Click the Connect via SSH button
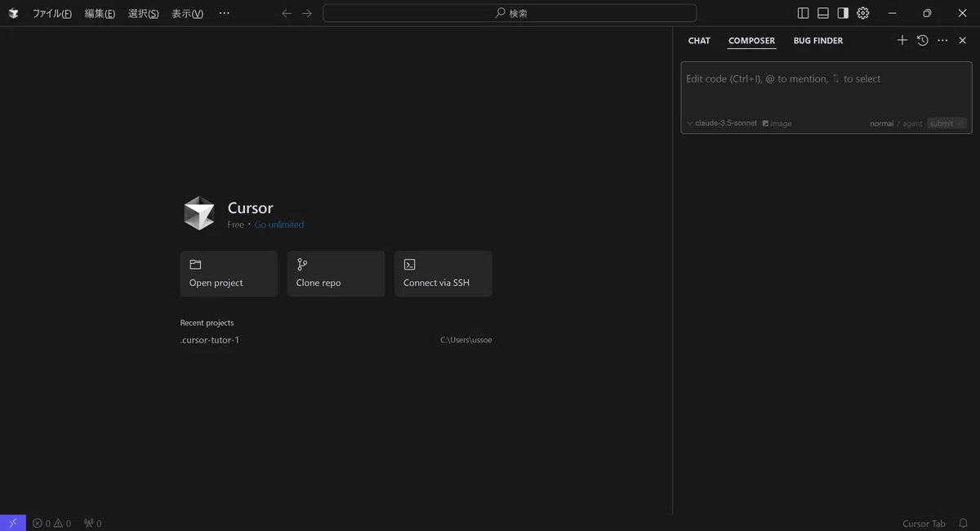Viewport: 980px width, 531px height. 443,274
